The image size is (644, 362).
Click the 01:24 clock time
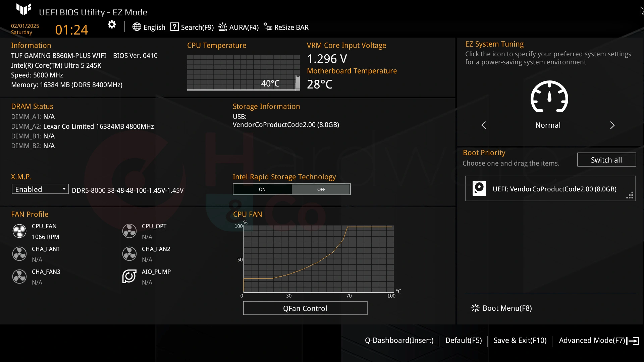pos(71,30)
